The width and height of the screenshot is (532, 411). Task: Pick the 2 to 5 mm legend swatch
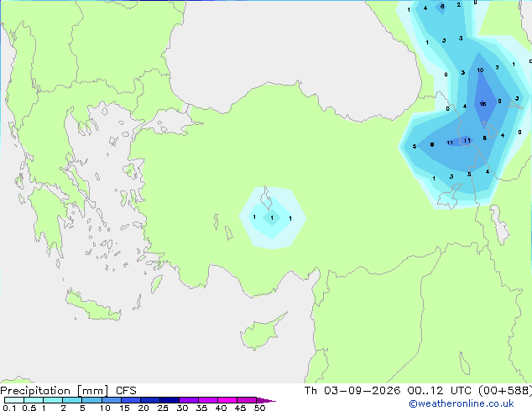[72, 400]
